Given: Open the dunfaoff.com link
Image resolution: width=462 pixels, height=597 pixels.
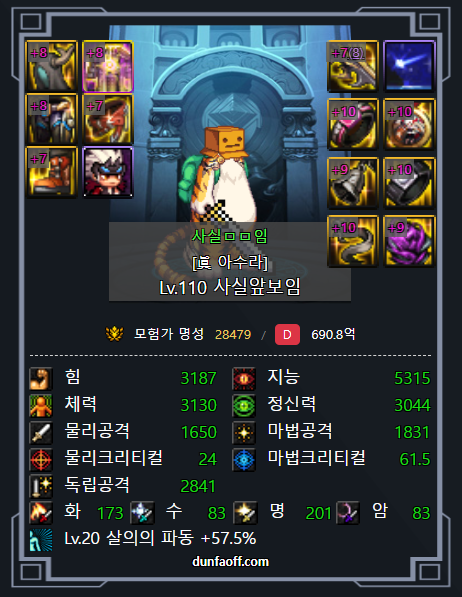Looking at the screenshot, I should pyautogui.click(x=230, y=562).
